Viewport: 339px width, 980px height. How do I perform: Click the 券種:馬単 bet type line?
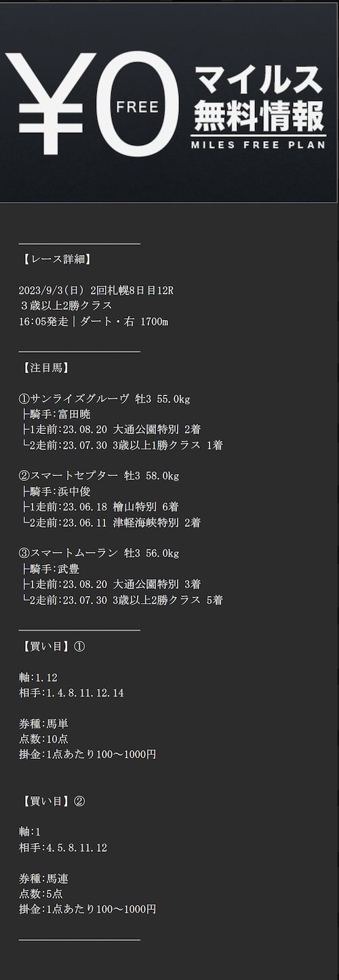(x=44, y=724)
